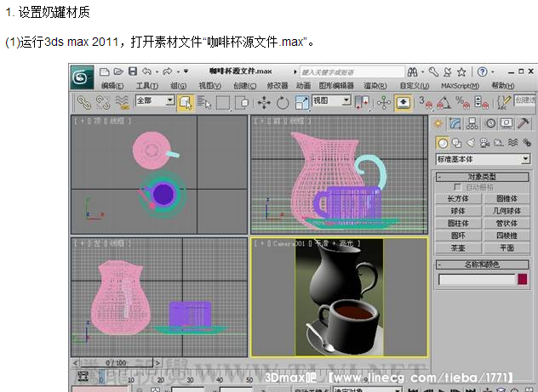Toggle the Keyboard Shortcut Override icon
The image size is (538, 392).
pyautogui.click(x=403, y=102)
